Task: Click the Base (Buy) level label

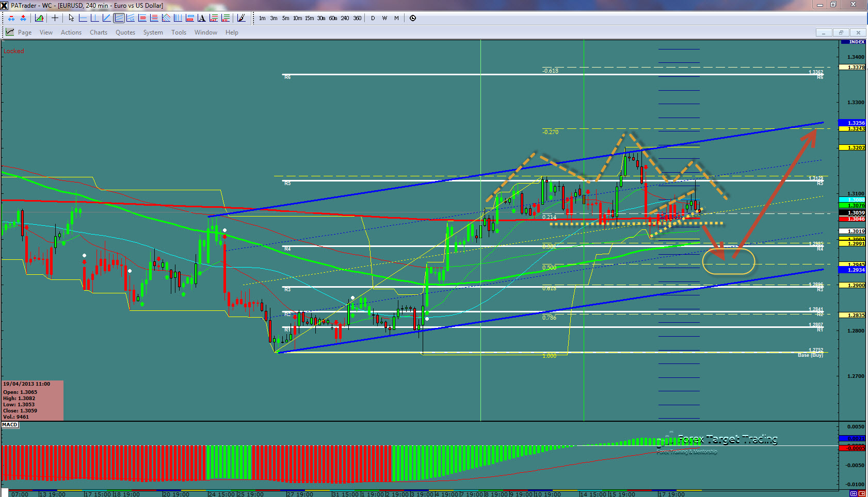Action: tap(810, 355)
